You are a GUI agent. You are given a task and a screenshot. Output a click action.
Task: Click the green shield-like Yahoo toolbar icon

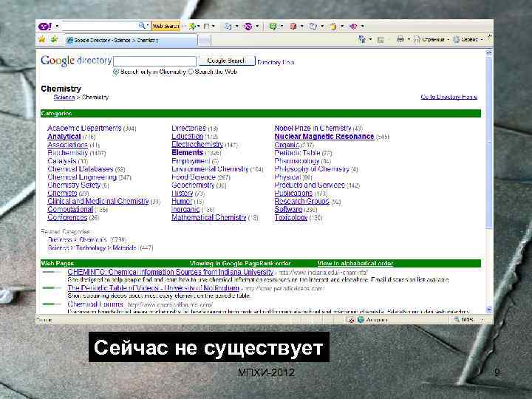(273, 26)
